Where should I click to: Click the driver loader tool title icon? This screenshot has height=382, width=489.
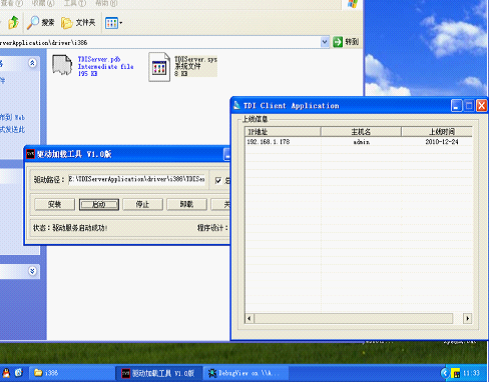coord(31,154)
